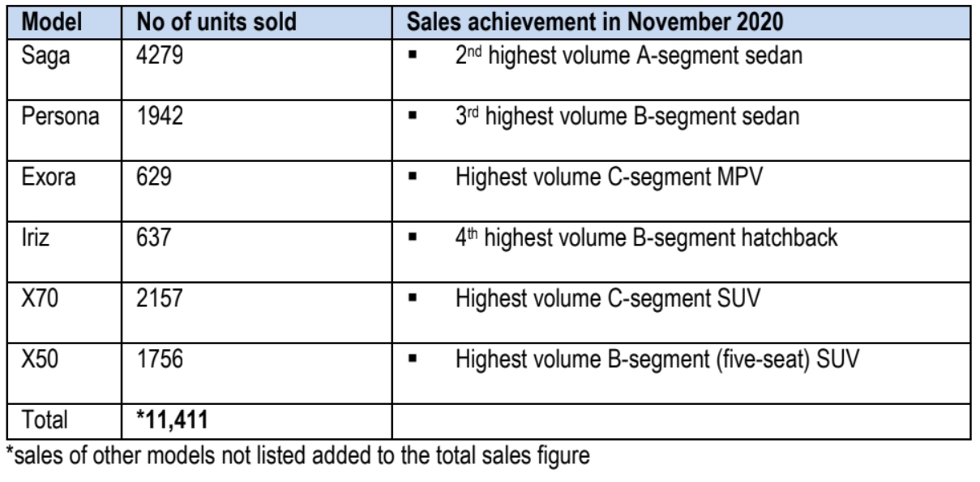Click "3rd highest volume B-segment sedan" text
The height and width of the screenshot is (482, 980).
coord(627,117)
